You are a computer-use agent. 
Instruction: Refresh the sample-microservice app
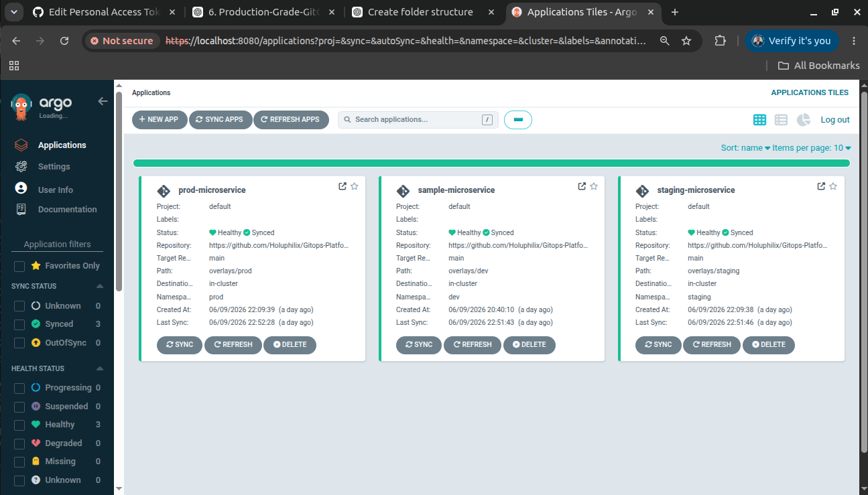[x=472, y=345]
